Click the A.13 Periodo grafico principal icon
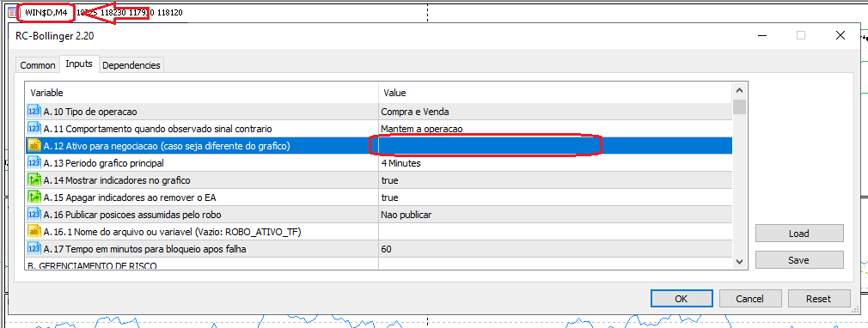The height and width of the screenshot is (328, 868). (34, 163)
